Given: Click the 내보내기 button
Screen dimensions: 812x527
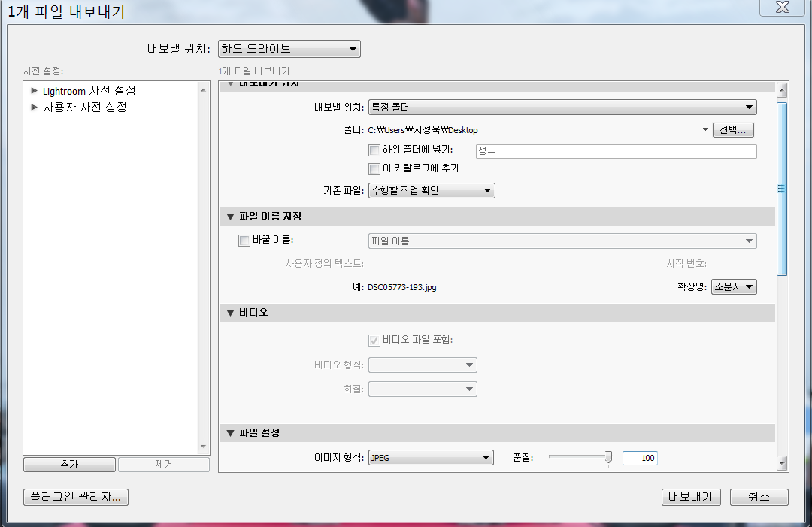Looking at the screenshot, I should pyautogui.click(x=691, y=497).
